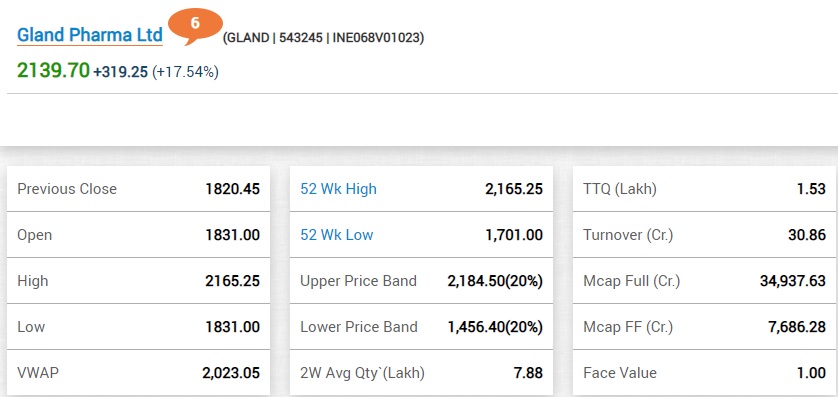Select the Turnover (Cr.) row
Image resolution: width=838 pixels, height=397 pixels.
coord(704,235)
